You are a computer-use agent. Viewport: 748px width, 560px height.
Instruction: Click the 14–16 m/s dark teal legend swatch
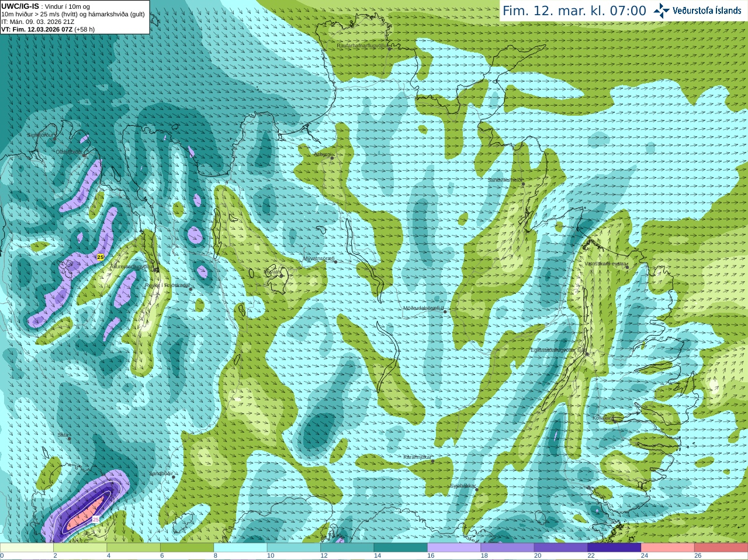pyautogui.click(x=401, y=548)
